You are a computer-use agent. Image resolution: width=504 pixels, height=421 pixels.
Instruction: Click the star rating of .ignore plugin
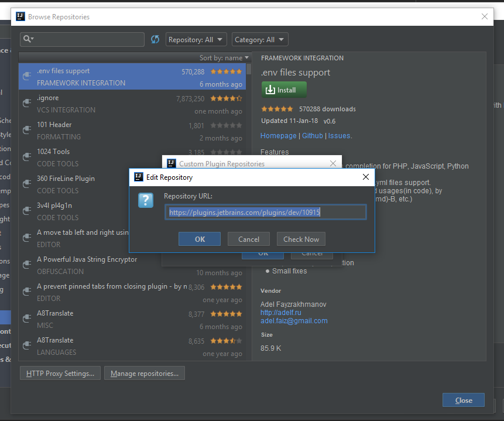227,98
